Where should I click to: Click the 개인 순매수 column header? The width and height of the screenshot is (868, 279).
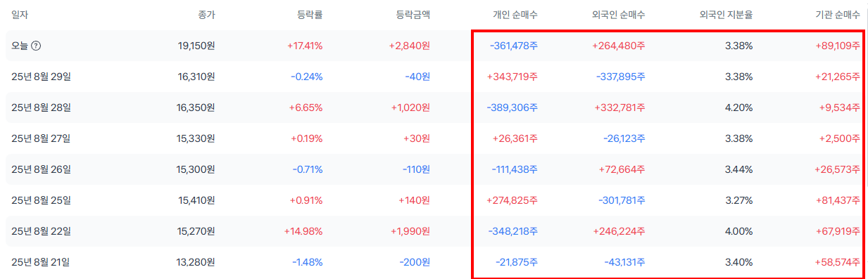tap(515, 15)
